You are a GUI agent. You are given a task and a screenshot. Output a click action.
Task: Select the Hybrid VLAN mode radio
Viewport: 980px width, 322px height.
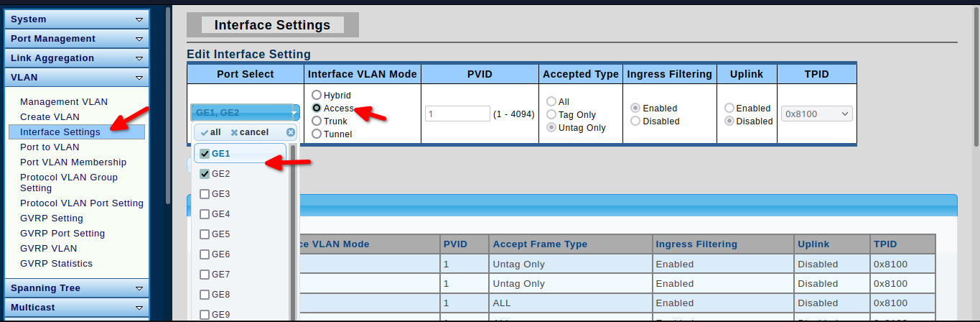(x=317, y=96)
